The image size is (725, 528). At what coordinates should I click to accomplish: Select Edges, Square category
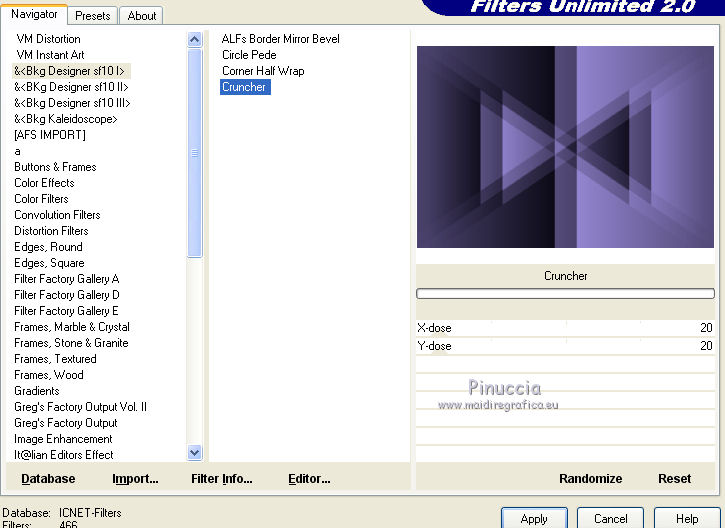point(49,263)
